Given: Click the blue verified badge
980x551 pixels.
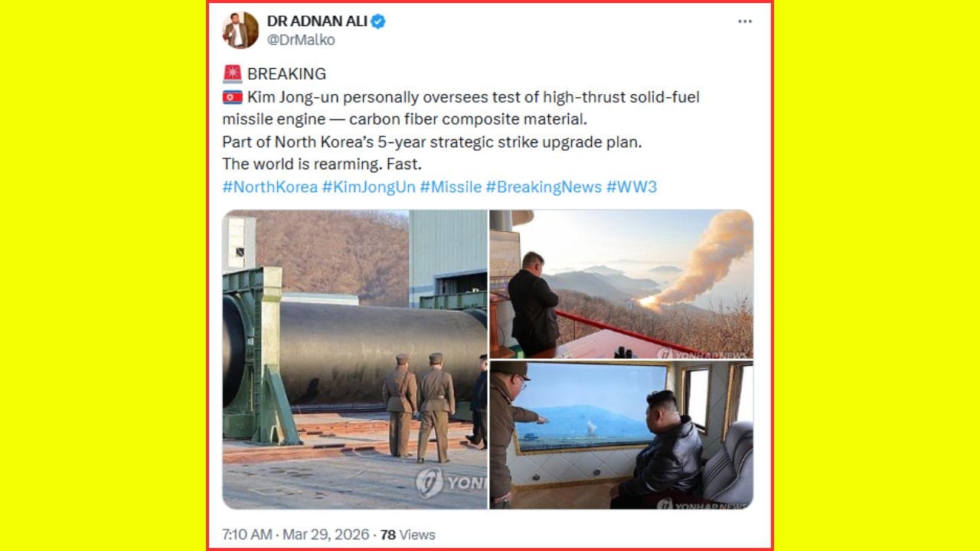Looking at the screenshot, I should 378,21.
